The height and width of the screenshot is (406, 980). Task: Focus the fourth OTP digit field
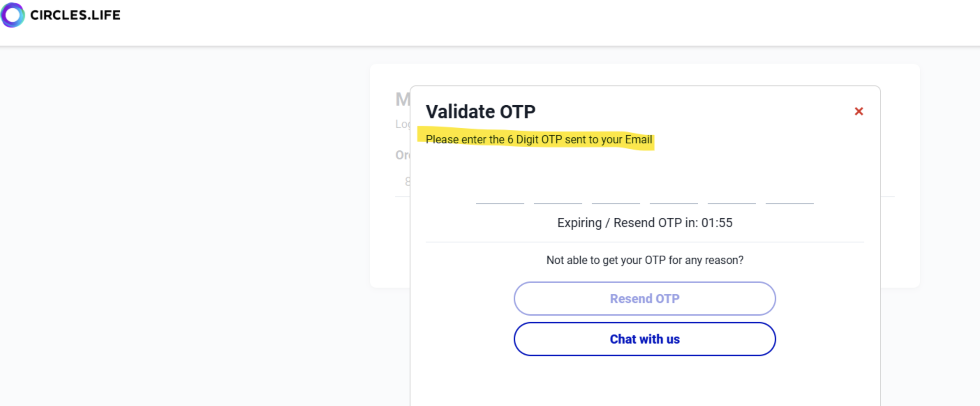click(673, 195)
